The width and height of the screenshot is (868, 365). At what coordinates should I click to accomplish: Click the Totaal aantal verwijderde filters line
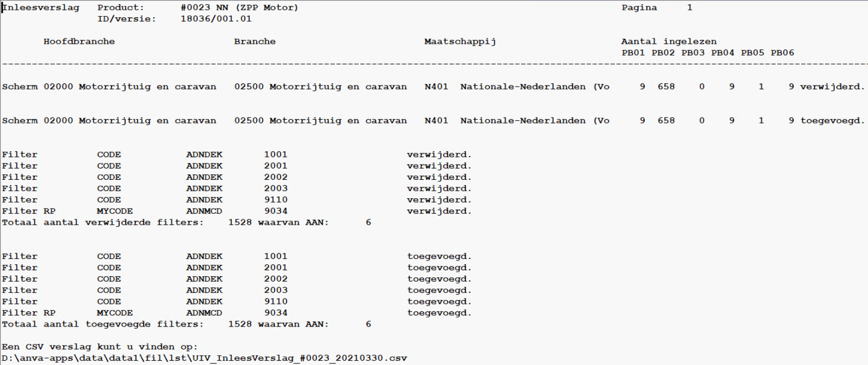pyautogui.click(x=186, y=223)
